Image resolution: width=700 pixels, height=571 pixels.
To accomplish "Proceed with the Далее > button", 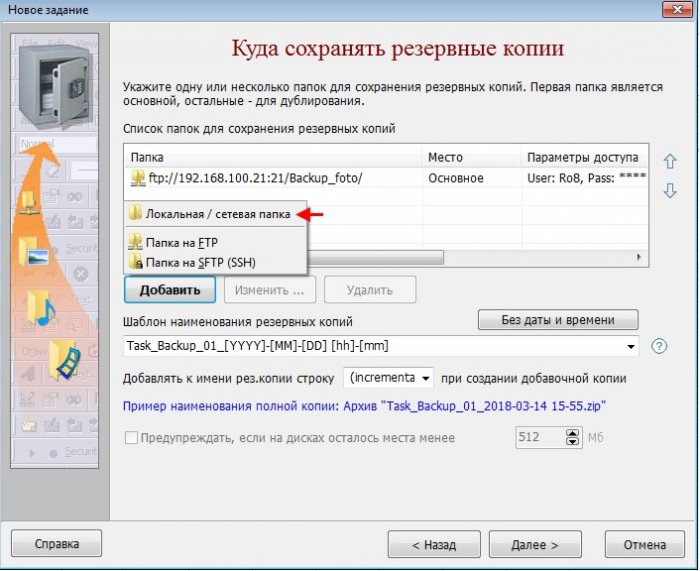I will point(535,544).
